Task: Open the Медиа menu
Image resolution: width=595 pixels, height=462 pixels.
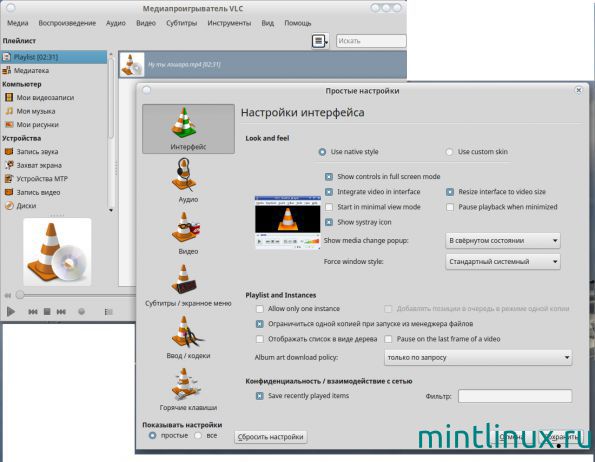Action: point(17,23)
